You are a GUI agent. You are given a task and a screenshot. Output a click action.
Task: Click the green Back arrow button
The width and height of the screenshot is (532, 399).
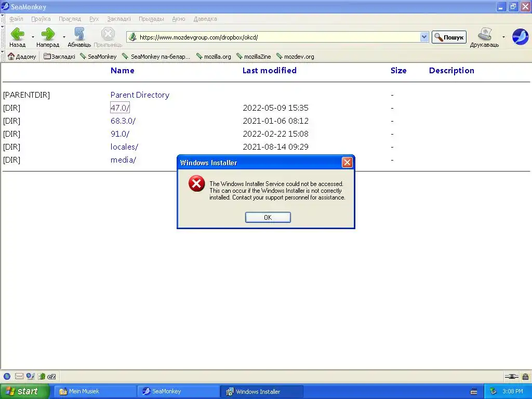(x=17, y=37)
